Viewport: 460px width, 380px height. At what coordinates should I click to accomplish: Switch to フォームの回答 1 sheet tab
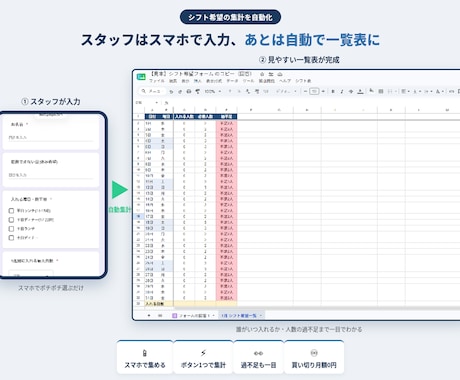[193, 315]
